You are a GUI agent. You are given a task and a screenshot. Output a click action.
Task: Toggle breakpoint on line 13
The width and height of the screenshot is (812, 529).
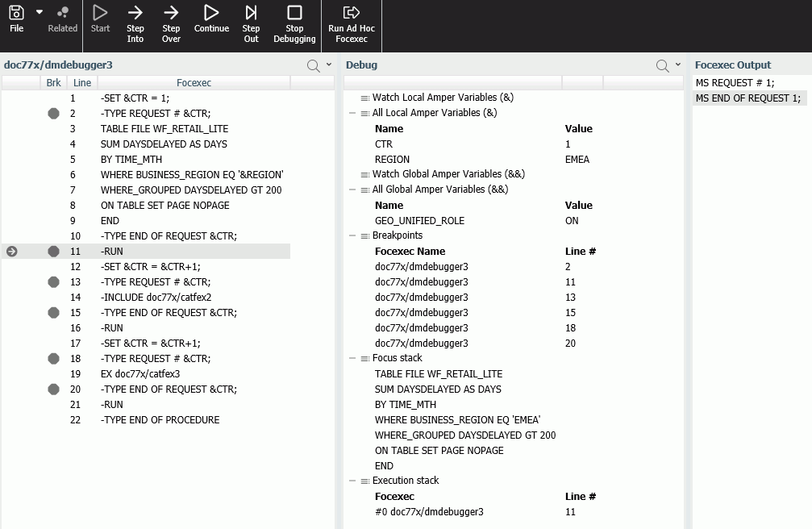53,282
